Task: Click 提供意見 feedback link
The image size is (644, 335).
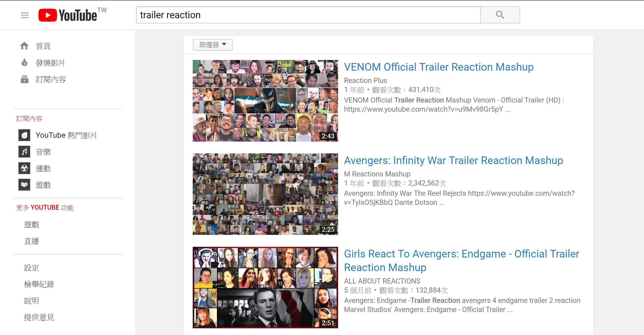Action: tap(39, 317)
